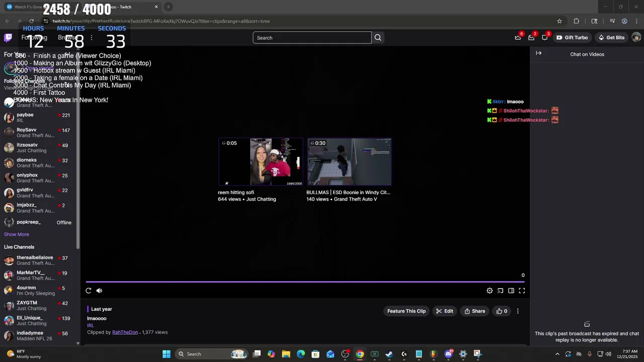The width and height of the screenshot is (644, 362).
Task: Open the Twitch inbox notifications icon
Action: (x=531, y=38)
